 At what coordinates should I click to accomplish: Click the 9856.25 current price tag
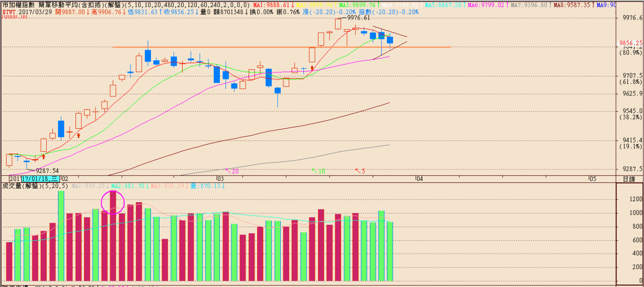631,43
